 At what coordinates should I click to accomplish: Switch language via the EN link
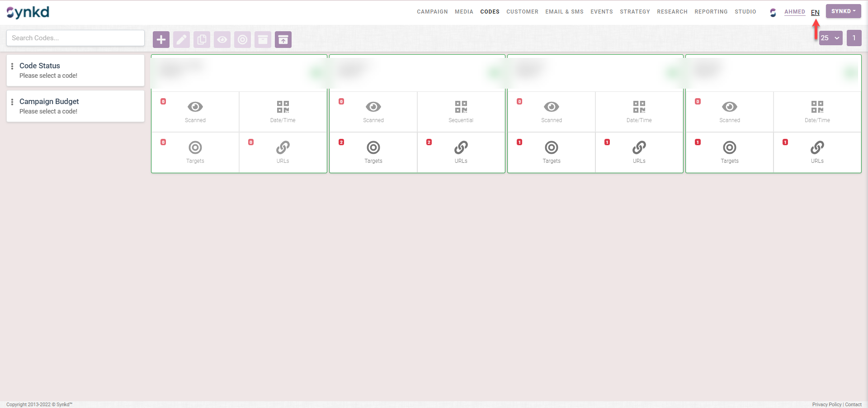815,12
